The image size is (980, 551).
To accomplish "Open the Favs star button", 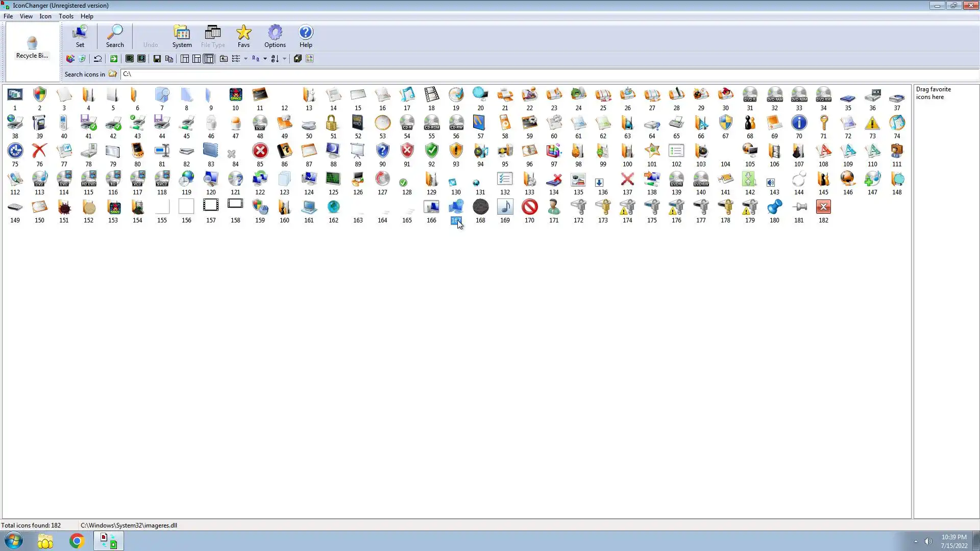I will (x=243, y=36).
